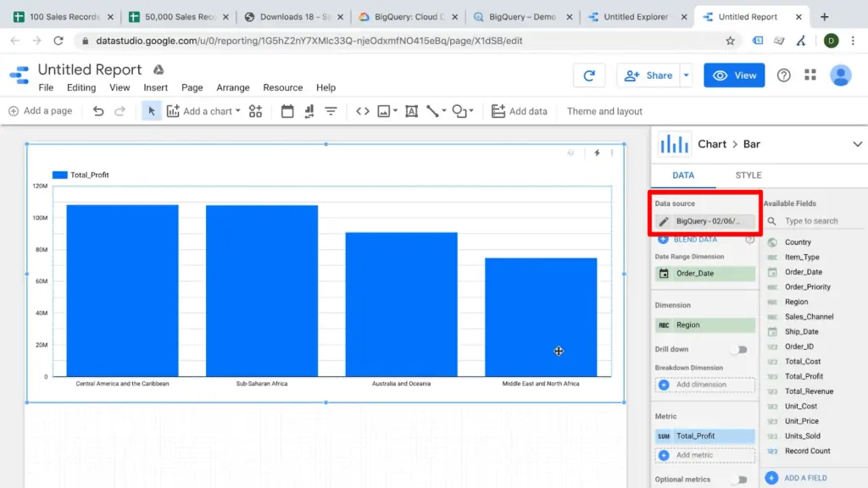Select the shape drawing tool

[x=458, y=110]
